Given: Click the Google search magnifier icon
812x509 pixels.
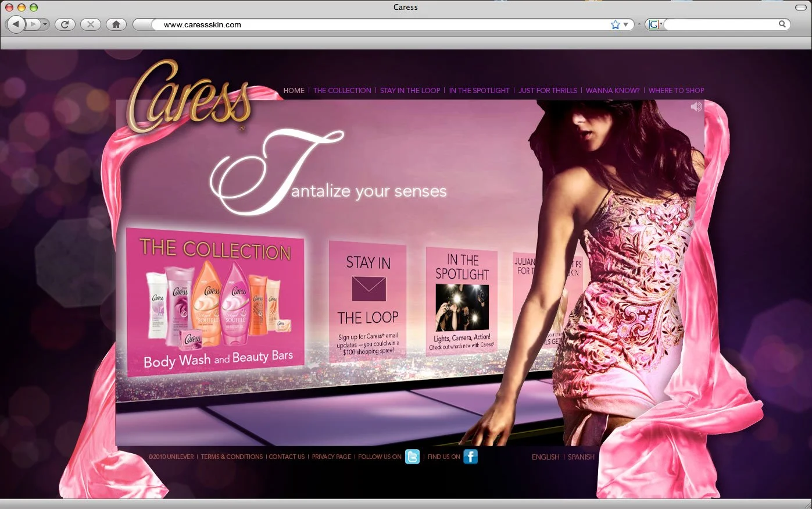Looking at the screenshot, I should point(782,24).
